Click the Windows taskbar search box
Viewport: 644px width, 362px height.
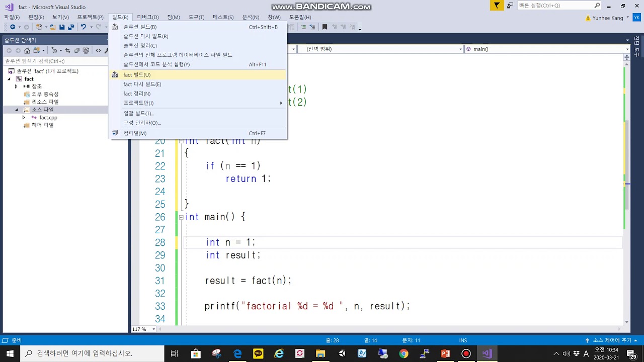click(x=92, y=353)
